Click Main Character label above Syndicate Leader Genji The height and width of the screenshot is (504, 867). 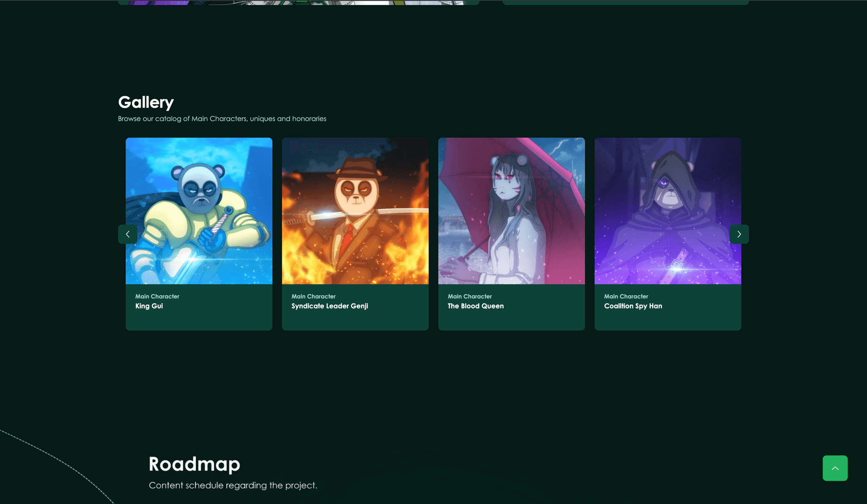(313, 296)
